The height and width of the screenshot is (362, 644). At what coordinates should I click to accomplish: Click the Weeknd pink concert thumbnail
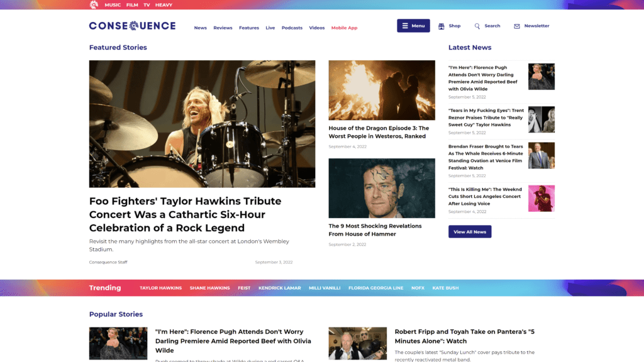point(541,198)
